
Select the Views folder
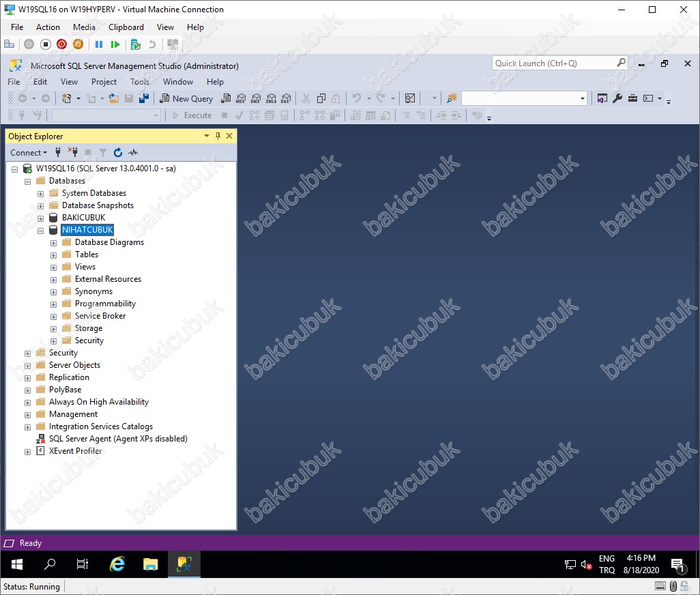[x=85, y=267]
